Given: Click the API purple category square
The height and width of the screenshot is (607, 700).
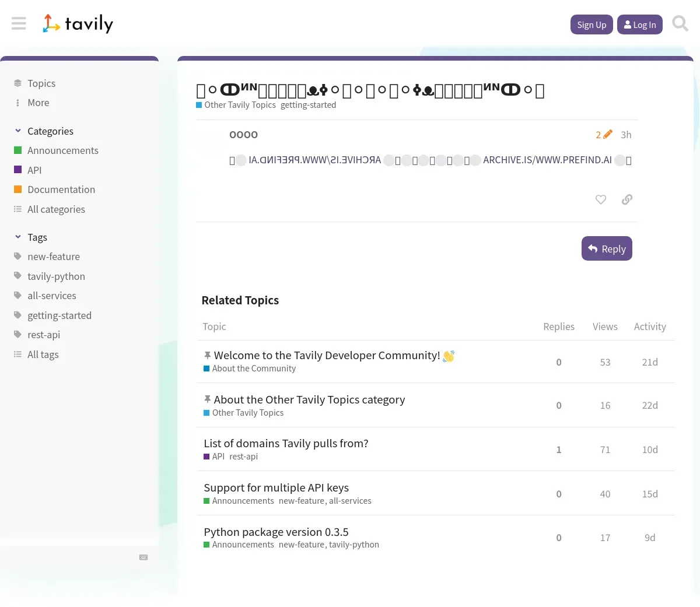Looking at the screenshot, I should point(17,170).
